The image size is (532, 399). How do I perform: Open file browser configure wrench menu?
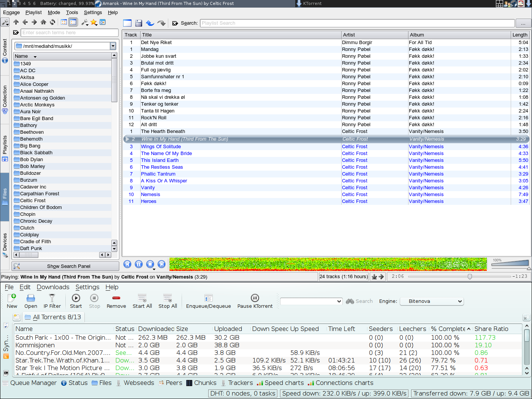tap(85, 22)
